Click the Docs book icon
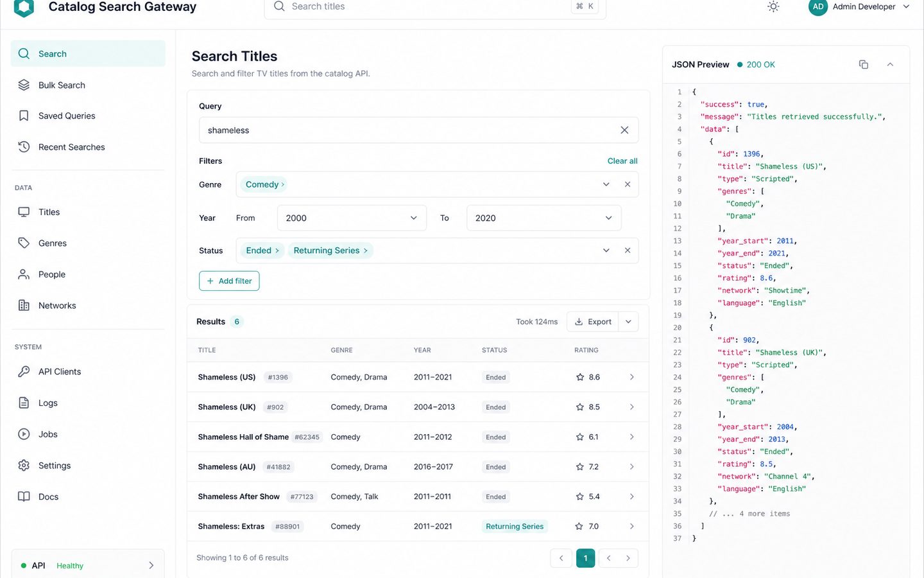 click(24, 496)
